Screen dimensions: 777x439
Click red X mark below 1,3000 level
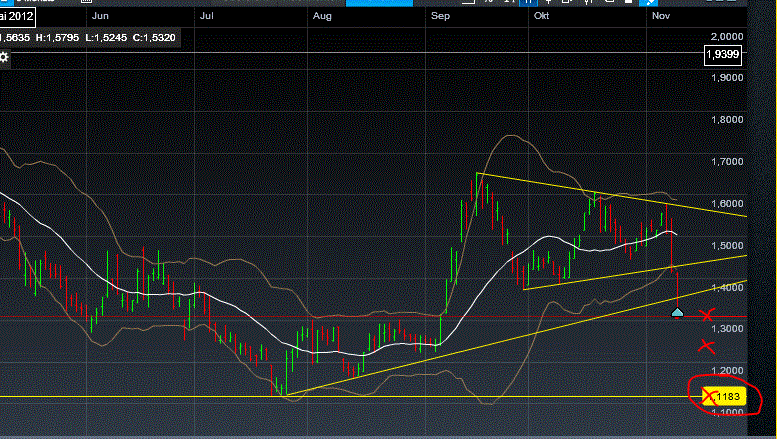tap(706, 347)
